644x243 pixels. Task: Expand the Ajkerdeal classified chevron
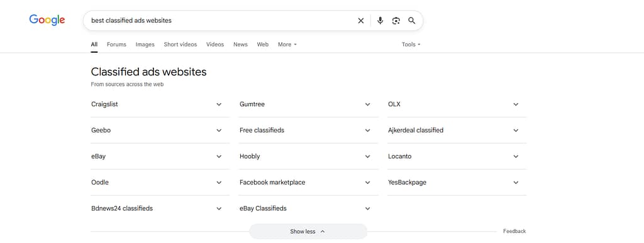[x=516, y=131]
